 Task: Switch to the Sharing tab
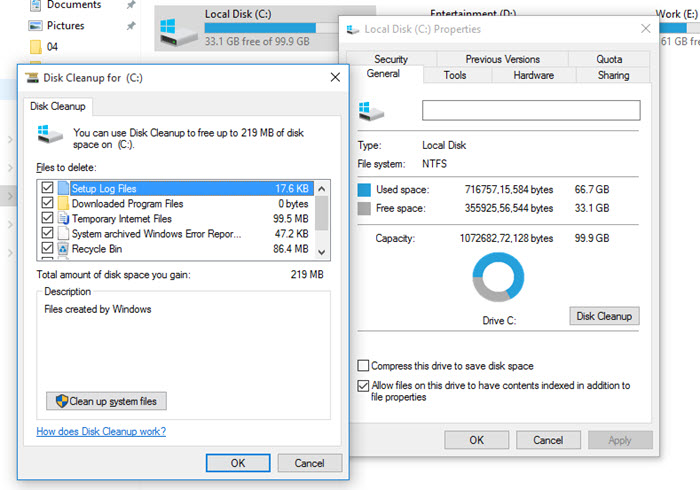[x=613, y=75]
